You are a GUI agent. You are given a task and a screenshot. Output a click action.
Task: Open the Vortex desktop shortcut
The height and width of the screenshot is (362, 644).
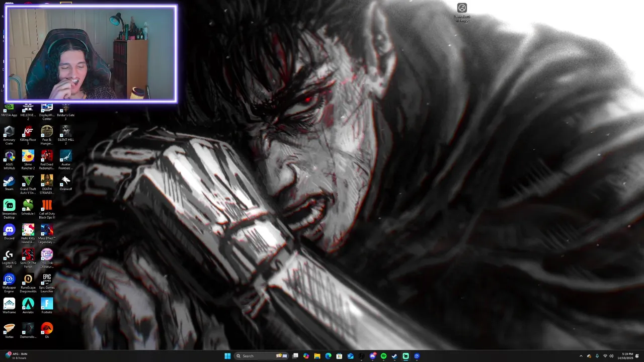pos(9,331)
